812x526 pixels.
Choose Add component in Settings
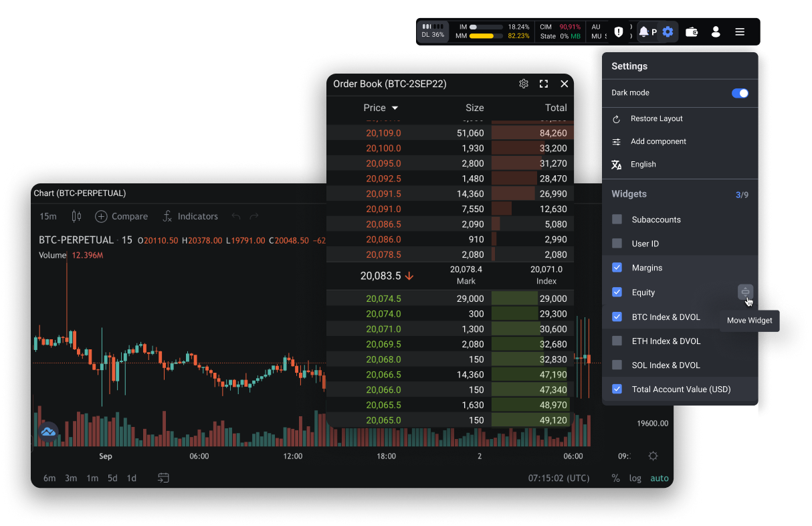[x=658, y=141]
